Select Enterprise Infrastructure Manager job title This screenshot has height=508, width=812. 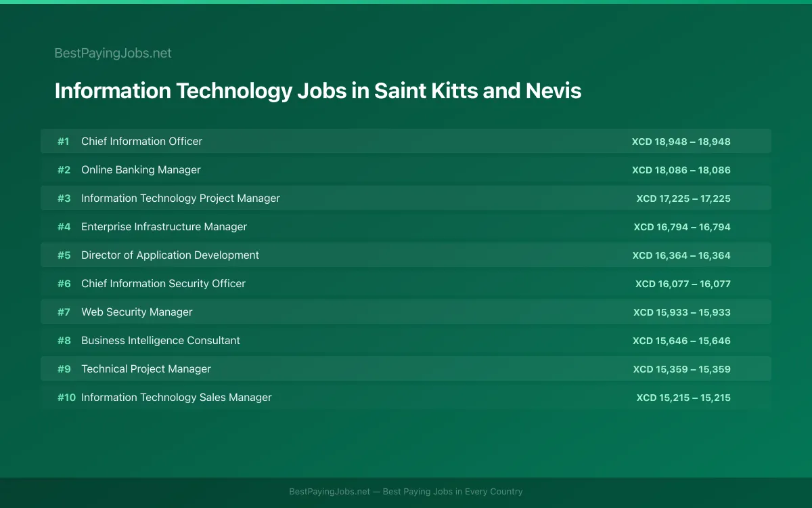tap(164, 226)
